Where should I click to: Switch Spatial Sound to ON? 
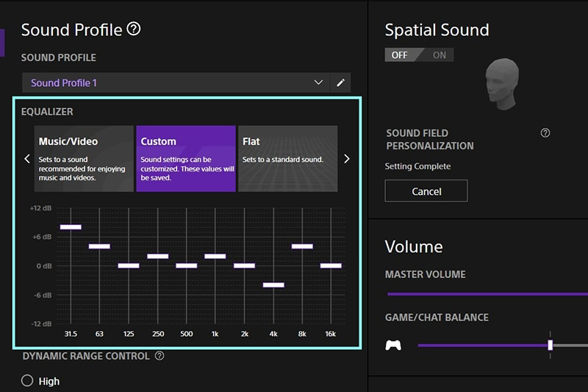click(x=439, y=55)
